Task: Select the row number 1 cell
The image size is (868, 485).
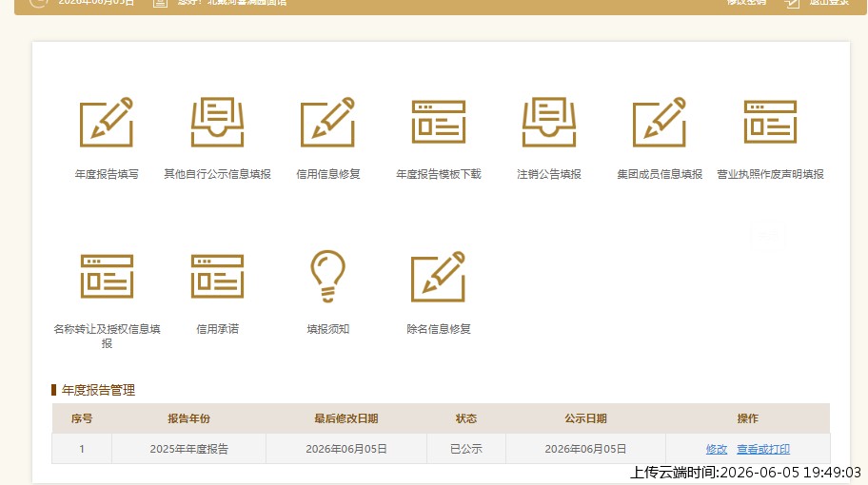Action: tap(82, 449)
